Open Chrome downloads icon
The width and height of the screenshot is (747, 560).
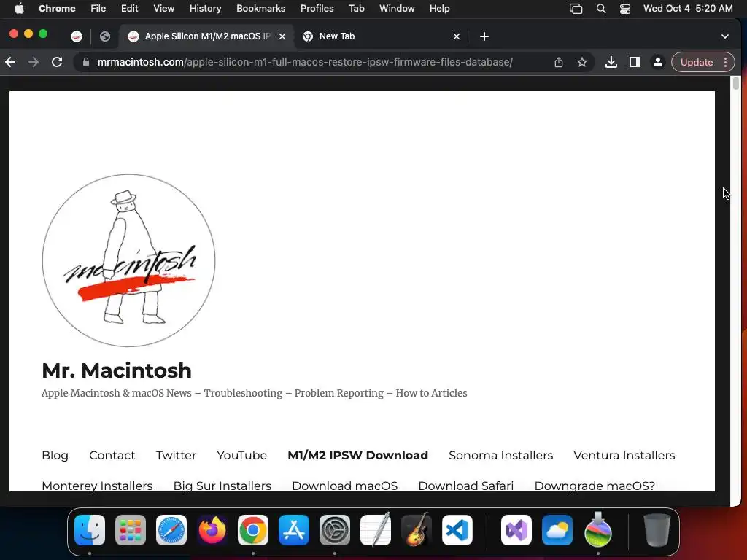pyautogui.click(x=611, y=62)
